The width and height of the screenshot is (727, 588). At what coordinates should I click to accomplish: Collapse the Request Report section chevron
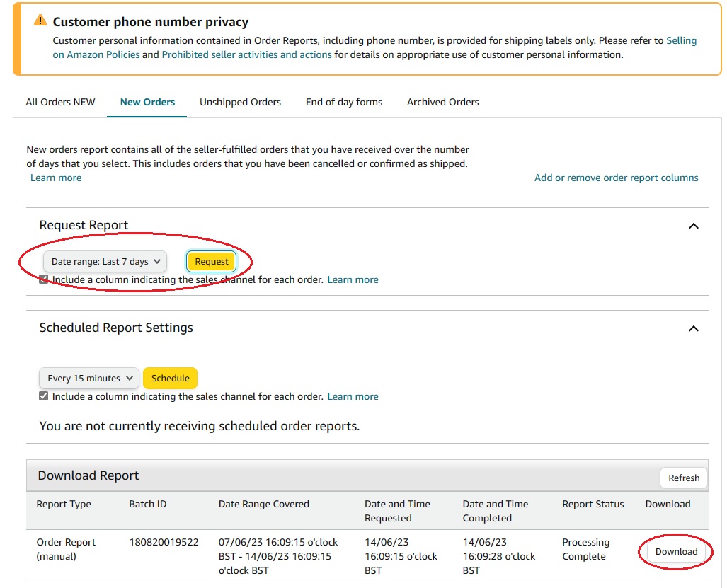tap(694, 226)
